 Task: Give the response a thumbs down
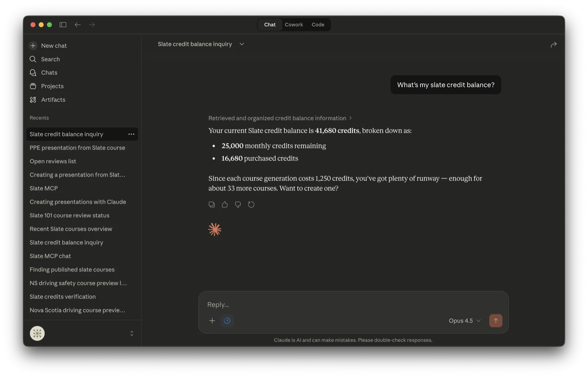238,204
